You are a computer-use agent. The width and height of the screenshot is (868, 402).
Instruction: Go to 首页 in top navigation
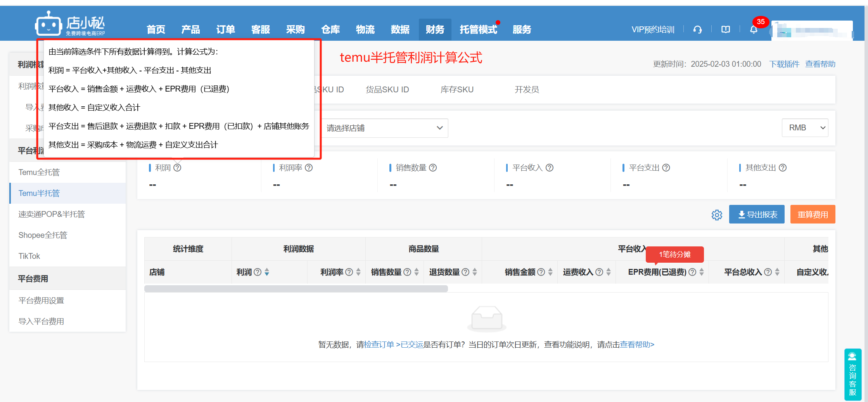coord(156,29)
